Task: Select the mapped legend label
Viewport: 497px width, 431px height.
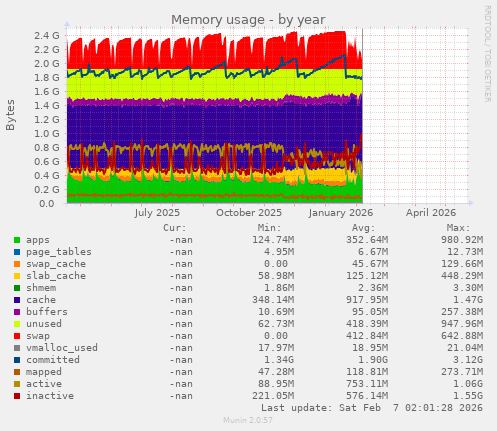Action: (x=44, y=372)
